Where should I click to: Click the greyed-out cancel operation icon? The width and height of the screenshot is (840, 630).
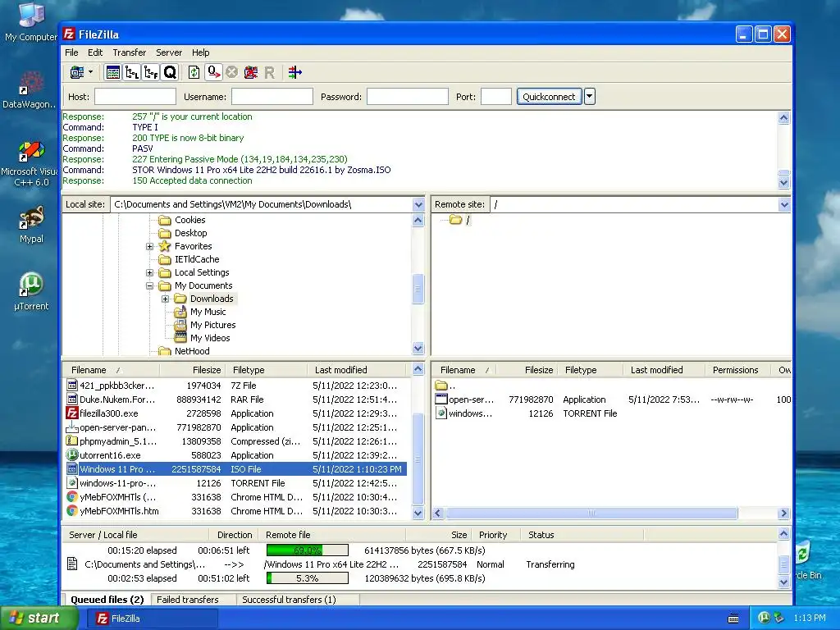pyautogui.click(x=232, y=72)
